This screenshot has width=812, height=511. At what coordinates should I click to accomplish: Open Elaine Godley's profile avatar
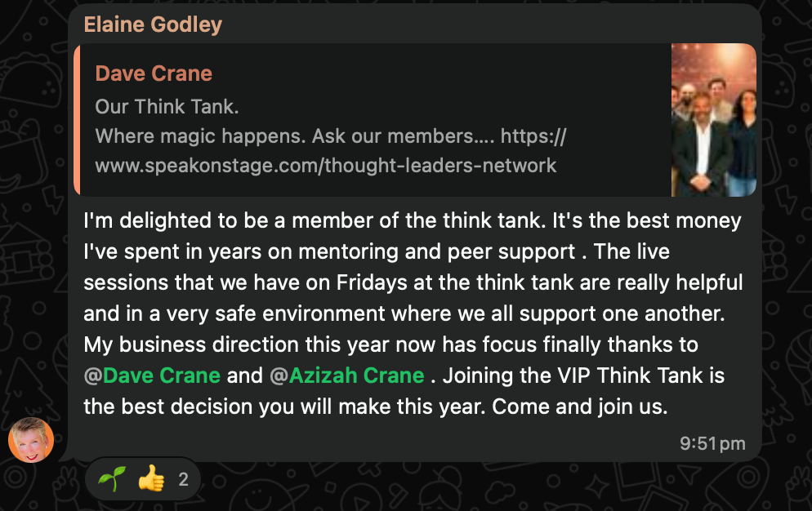31,440
